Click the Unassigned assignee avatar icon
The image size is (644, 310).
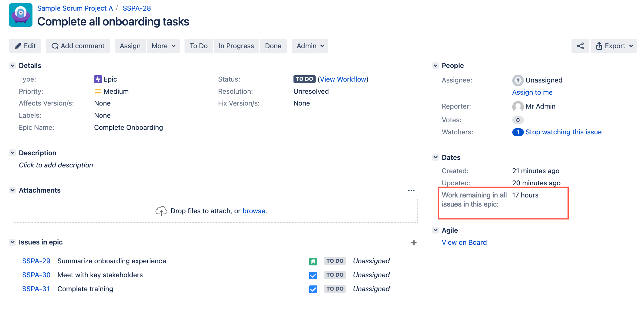coord(518,80)
